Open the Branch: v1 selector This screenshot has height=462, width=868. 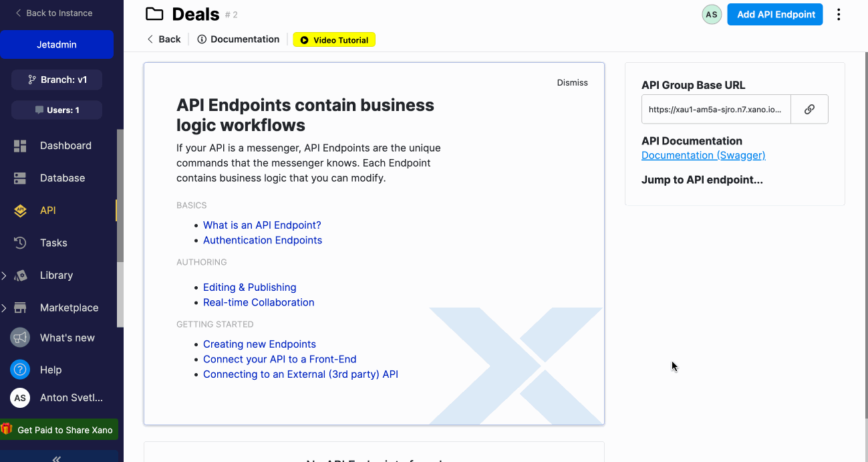[57, 80]
